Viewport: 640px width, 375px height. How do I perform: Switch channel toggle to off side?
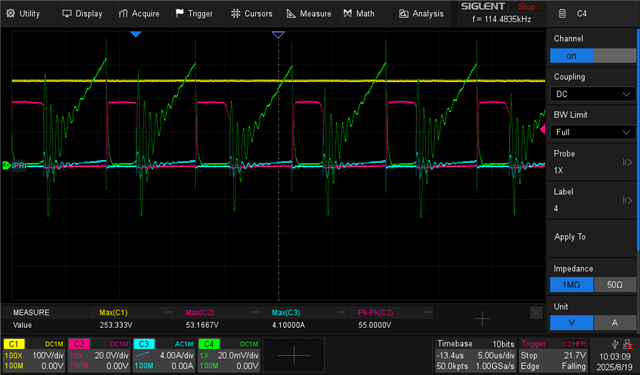pyautogui.click(x=614, y=55)
